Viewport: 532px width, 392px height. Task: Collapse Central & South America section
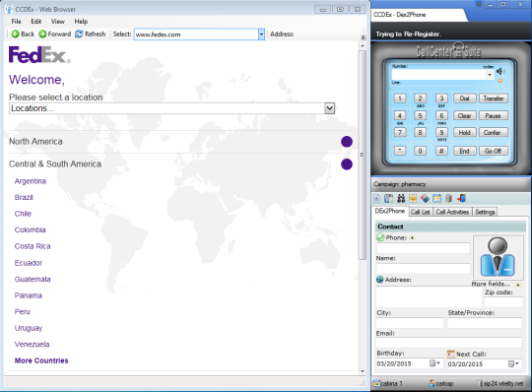tap(347, 164)
